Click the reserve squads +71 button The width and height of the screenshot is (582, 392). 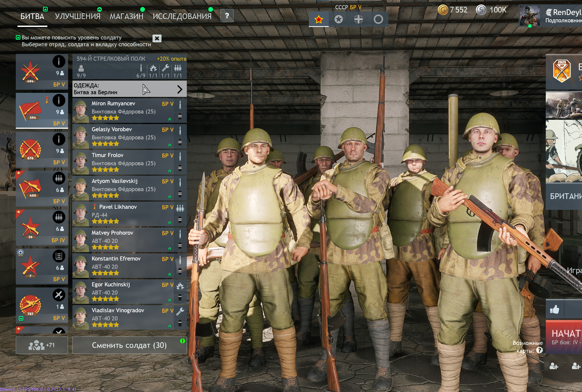pyautogui.click(x=42, y=345)
